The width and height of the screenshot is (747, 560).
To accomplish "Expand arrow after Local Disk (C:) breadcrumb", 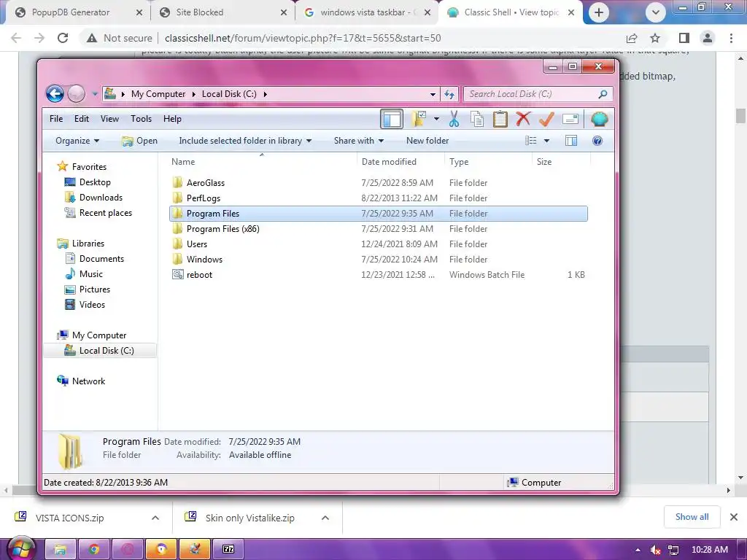I will pos(266,94).
